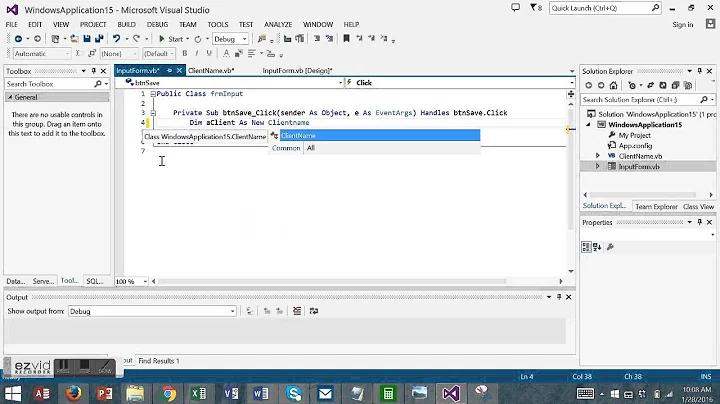This screenshot has height=404, width=720.
Task: Click the Chrome icon in taskbar
Action: [x=168, y=393]
